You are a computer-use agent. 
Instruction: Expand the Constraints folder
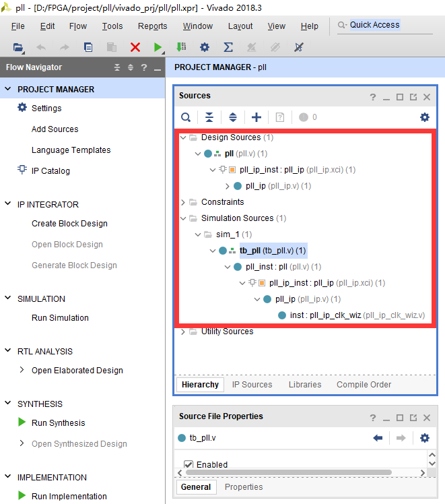click(x=183, y=202)
